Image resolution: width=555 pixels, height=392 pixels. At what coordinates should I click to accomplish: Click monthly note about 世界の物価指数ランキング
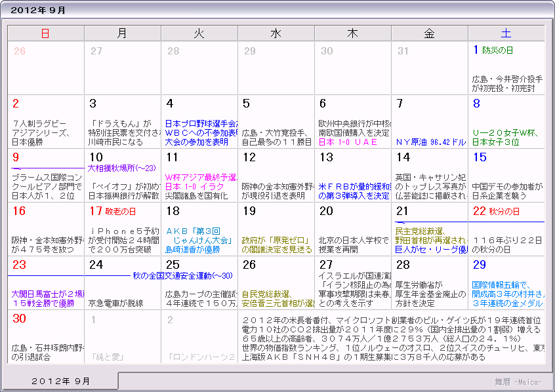click(393, 348)
